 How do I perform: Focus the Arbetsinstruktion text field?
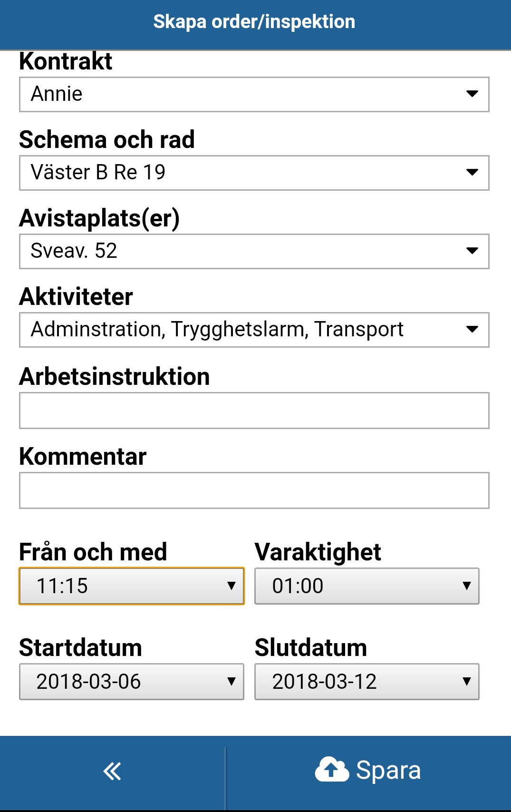click(254, 411)
